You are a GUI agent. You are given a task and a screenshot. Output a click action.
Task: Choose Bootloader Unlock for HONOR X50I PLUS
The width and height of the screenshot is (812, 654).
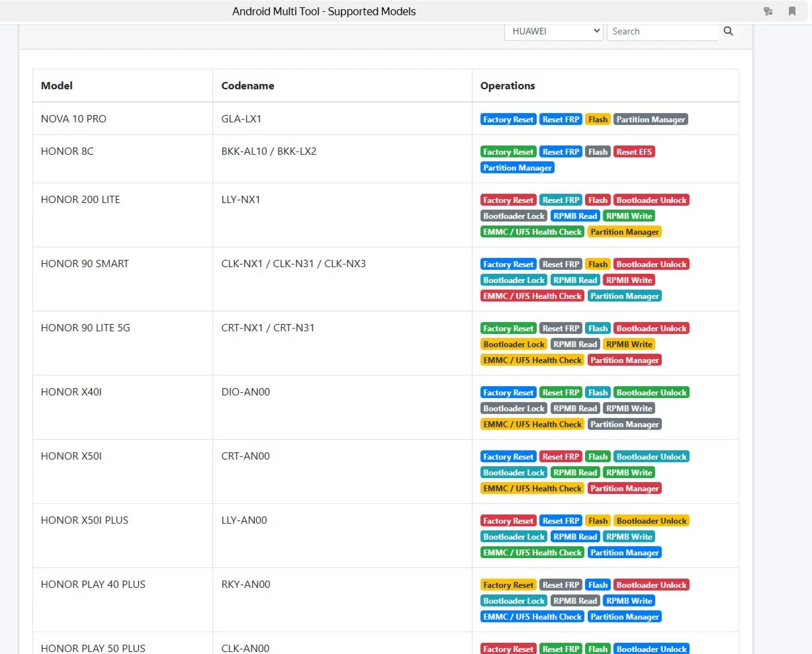[x=652, y=521]
